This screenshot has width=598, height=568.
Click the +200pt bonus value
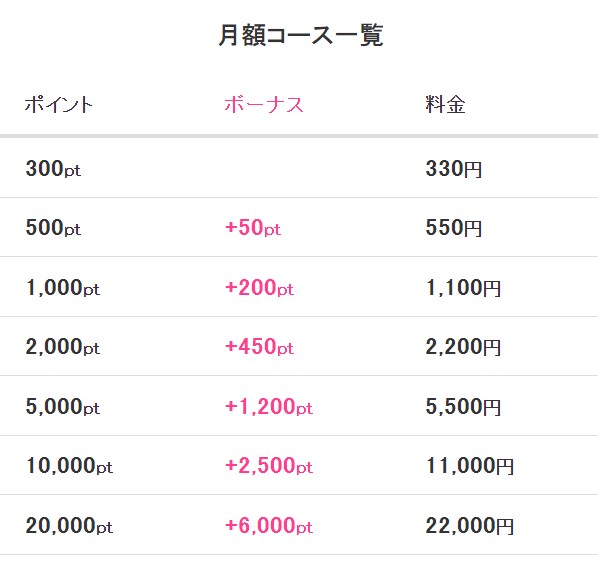259,287
